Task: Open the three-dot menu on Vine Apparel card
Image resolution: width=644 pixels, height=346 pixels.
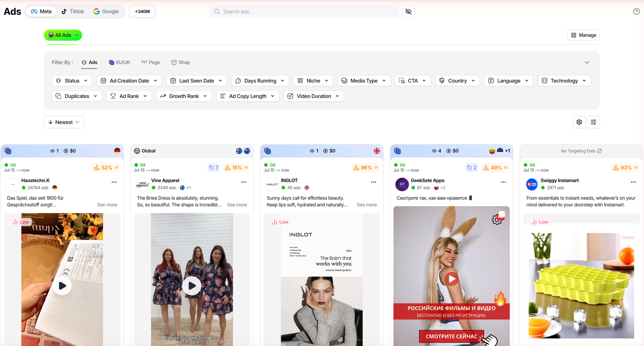Action: tap(244, 182)
